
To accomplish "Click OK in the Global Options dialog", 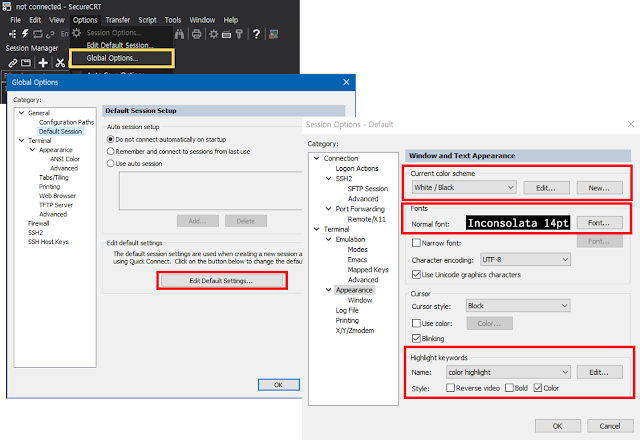I will 279,384.
